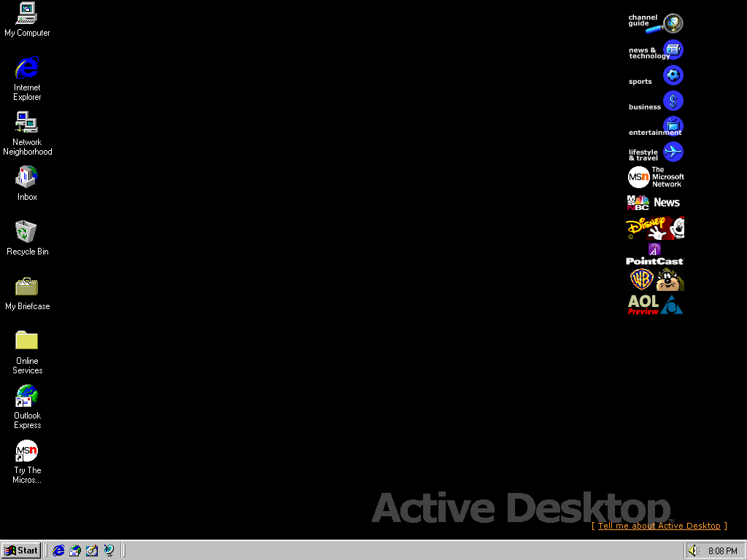Click Show Desktop in Quick Launch
The image size is (747, 560).
[92, 551]
